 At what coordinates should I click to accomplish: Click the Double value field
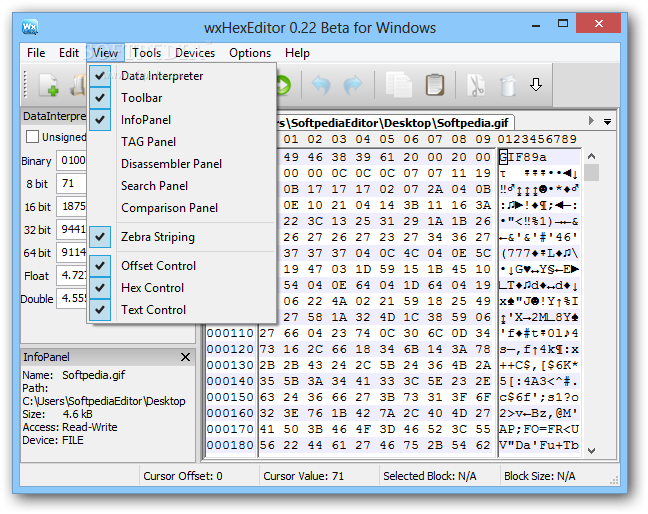72,298
